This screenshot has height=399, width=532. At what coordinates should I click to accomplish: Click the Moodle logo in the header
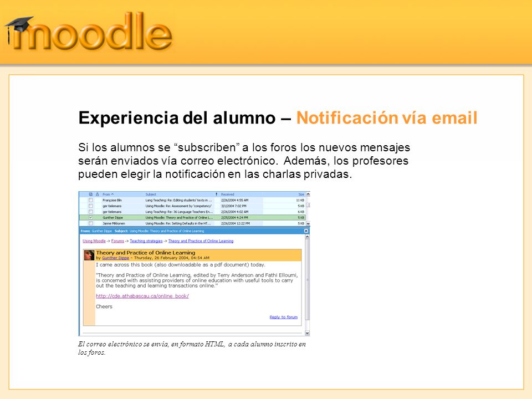pyautogui.click(x=89, y=32)
